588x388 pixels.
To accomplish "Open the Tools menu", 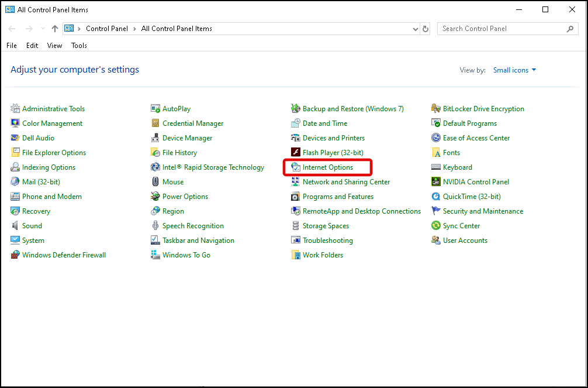I will click(79, 46).
